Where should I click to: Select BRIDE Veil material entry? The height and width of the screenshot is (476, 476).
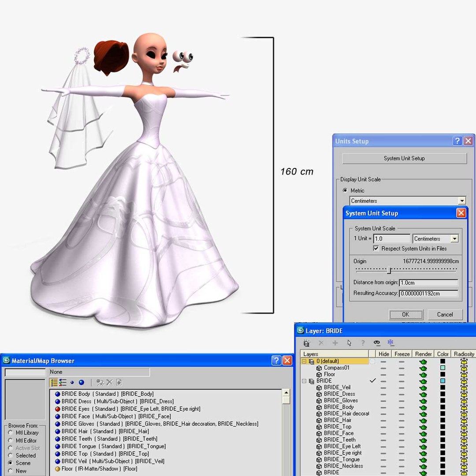[x=110, y=461]
